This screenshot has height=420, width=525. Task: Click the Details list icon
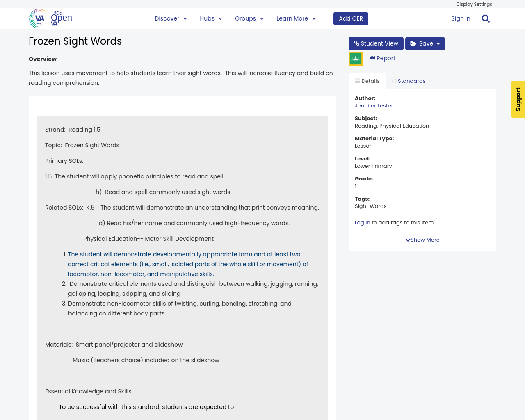pos(358,80)
